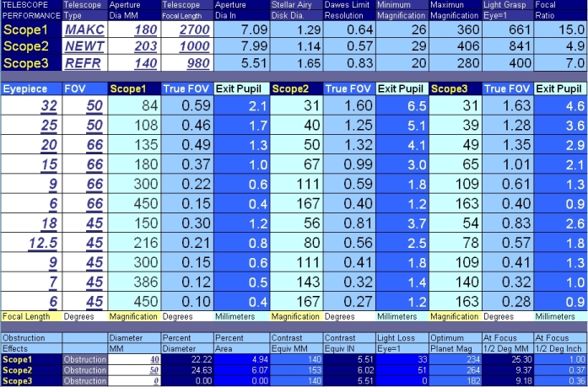Edit FOV 45 cell of the 12.5 eyepiece
588x387 pixels.
coord(84,243)
